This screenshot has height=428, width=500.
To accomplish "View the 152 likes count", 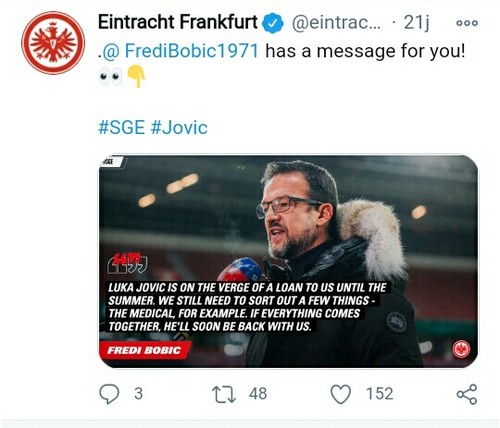I will [x=380, y=394].
